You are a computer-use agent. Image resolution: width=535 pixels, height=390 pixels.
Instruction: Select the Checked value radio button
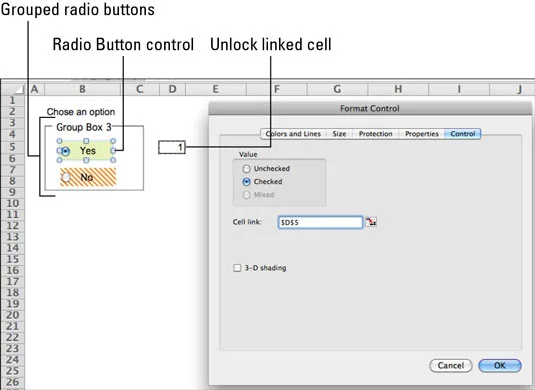coord(246,182)
